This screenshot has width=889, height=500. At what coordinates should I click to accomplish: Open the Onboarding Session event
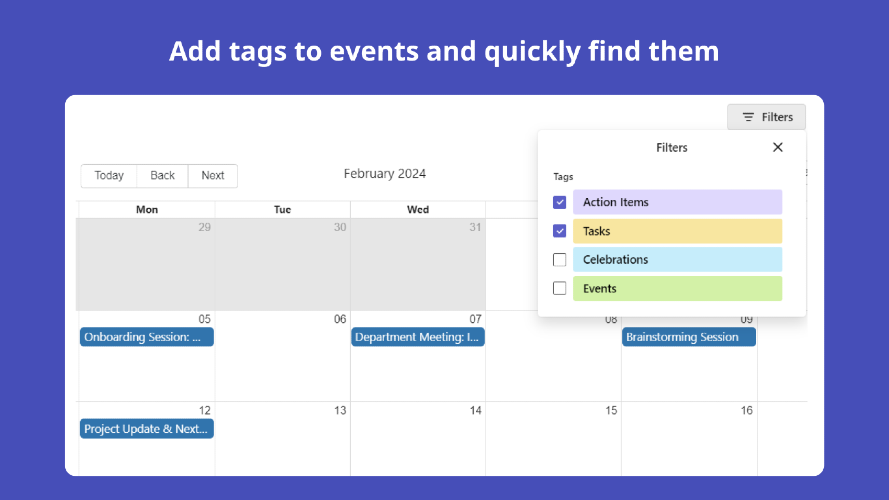pos(147,337)
